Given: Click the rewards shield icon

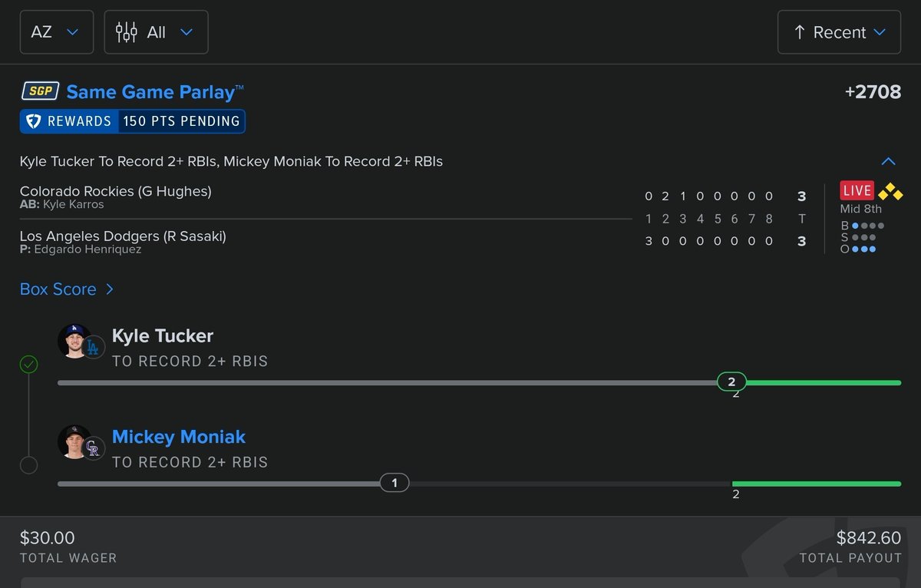Looking at the screenshot, I should point(33,121).
